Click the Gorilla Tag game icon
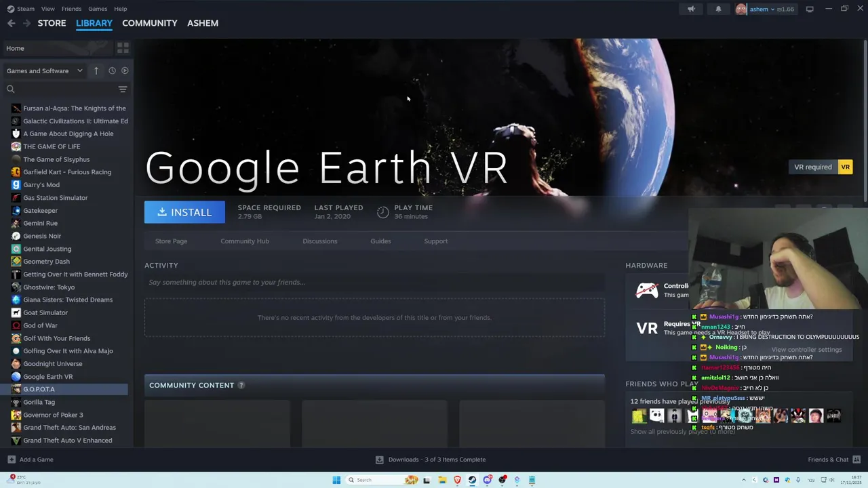The height and width of the screenshot is (488, 868). pyautogui.click(x=16, y=402)
